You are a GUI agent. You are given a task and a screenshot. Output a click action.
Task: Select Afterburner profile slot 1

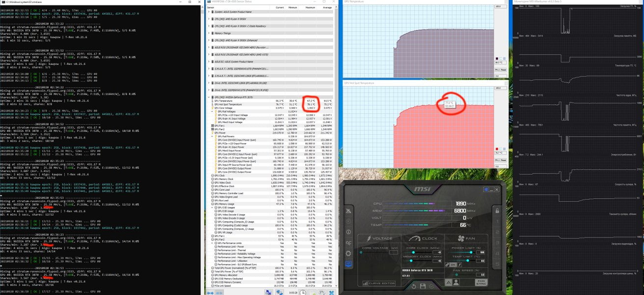(497, 221)
